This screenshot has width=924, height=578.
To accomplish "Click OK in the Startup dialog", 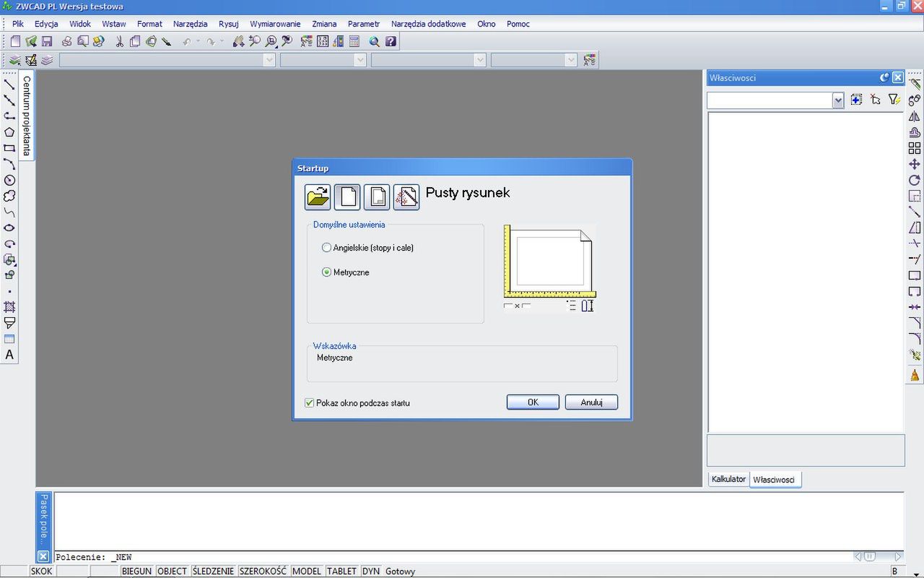I will click(533, 402).
